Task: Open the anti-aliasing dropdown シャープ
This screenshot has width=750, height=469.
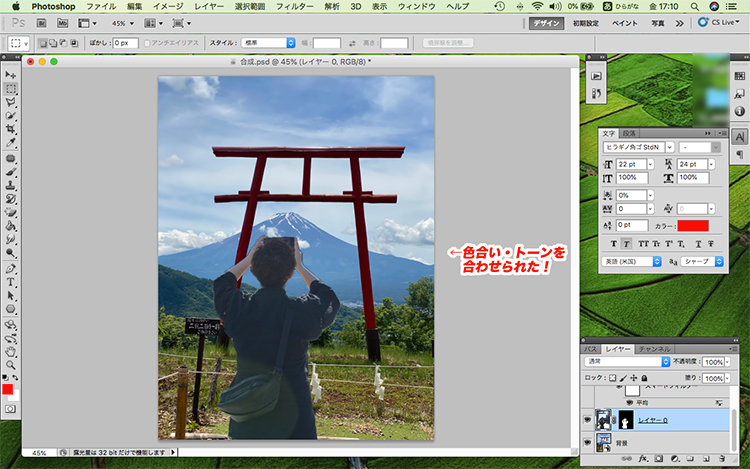Action: (702, 262)
